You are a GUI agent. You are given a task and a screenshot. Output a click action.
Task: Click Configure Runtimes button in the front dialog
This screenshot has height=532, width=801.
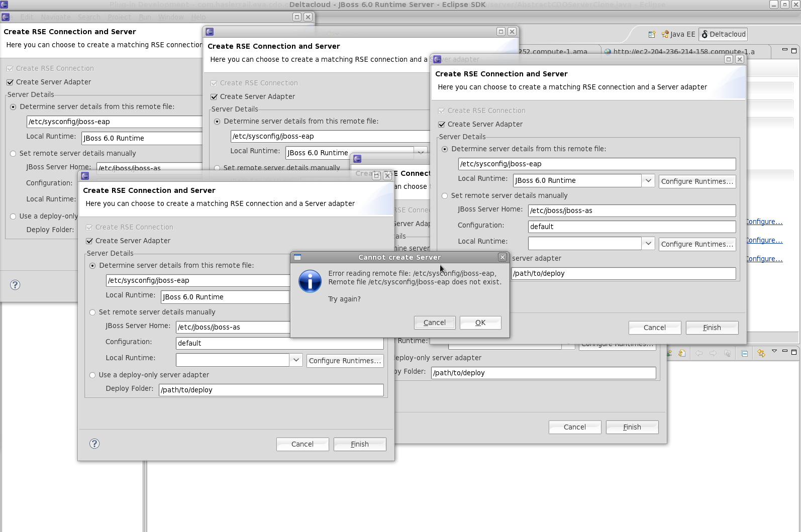(x=345, y=361)
